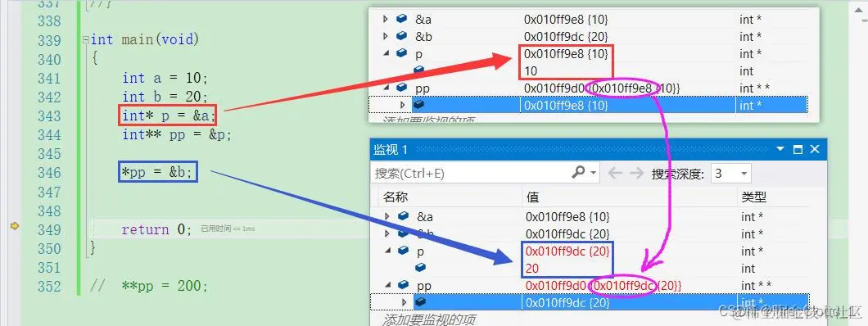Click code line 'int* p = &a;'
868x326 pixels.
point(169,115)
